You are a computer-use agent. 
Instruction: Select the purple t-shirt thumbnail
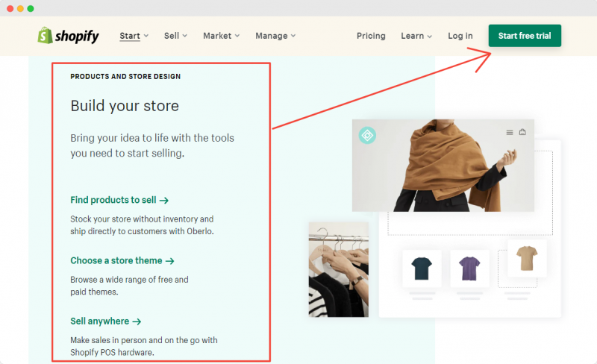pos(469,269)
